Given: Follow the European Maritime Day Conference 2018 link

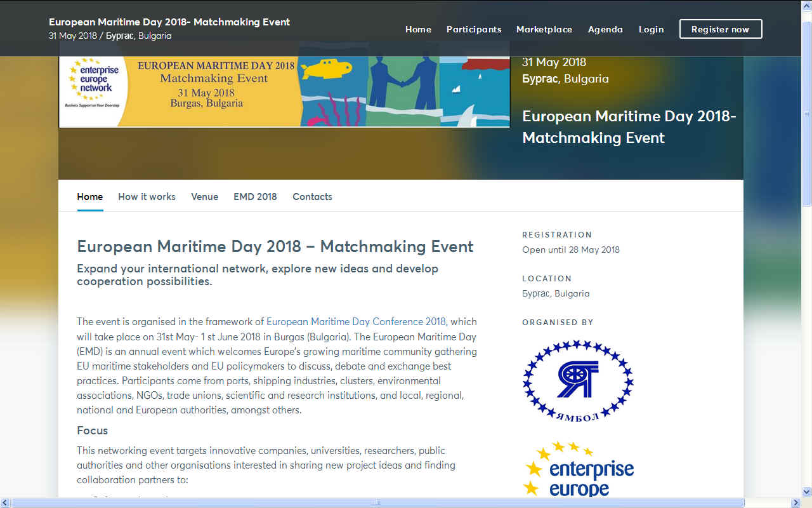Looking at the screenshot, I should tap(356, 321).
